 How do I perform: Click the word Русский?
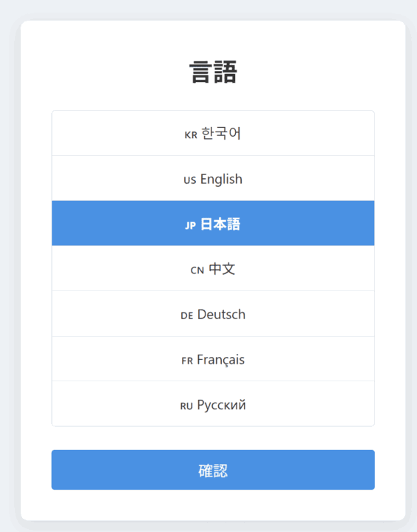[221, 405]
